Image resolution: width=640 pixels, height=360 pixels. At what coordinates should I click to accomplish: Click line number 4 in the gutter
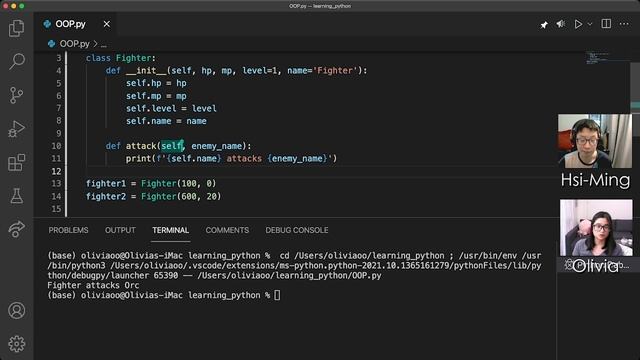tap(59, 71)
